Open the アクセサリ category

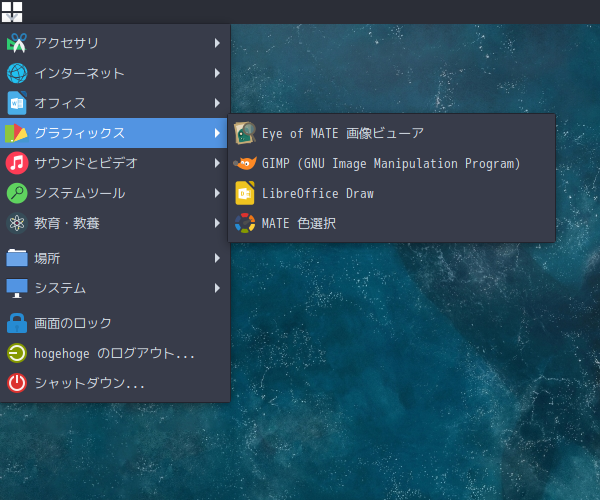(x=114, y=43)
